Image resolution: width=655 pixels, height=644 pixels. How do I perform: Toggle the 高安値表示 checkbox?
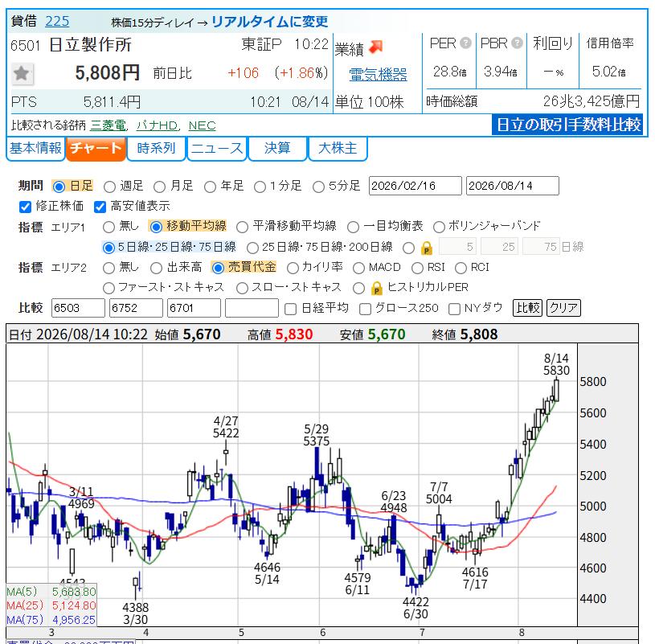[x=100, y=207]
